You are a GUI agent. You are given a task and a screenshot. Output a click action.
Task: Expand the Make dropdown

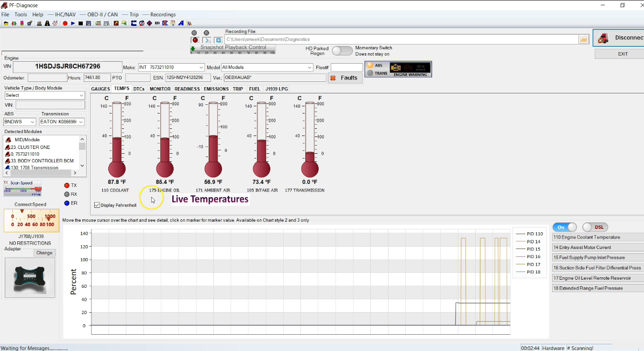201,68
